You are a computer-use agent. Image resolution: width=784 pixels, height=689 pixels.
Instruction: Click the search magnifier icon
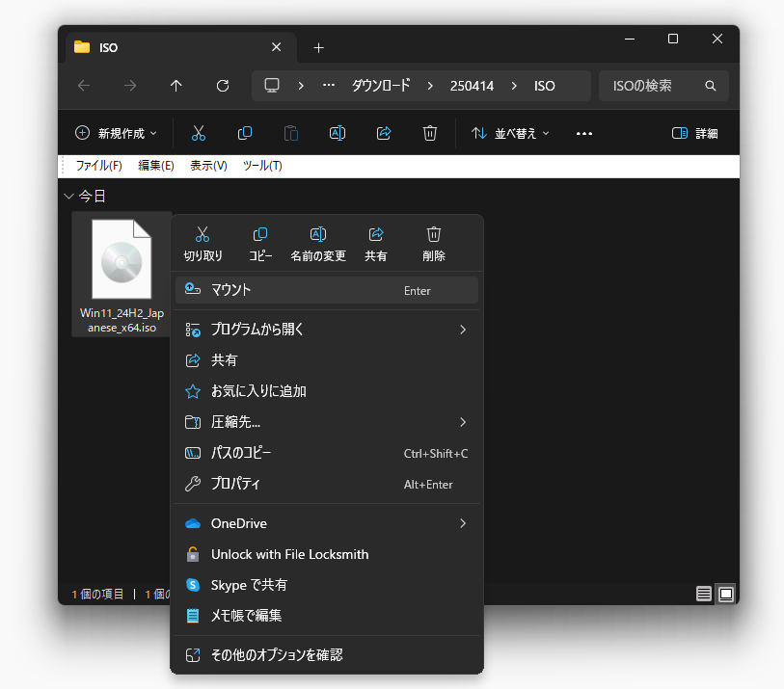coord(711,86)
